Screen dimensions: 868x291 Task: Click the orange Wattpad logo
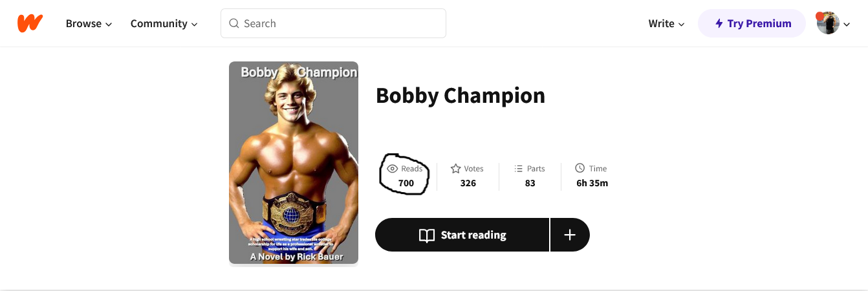[30, 23]
